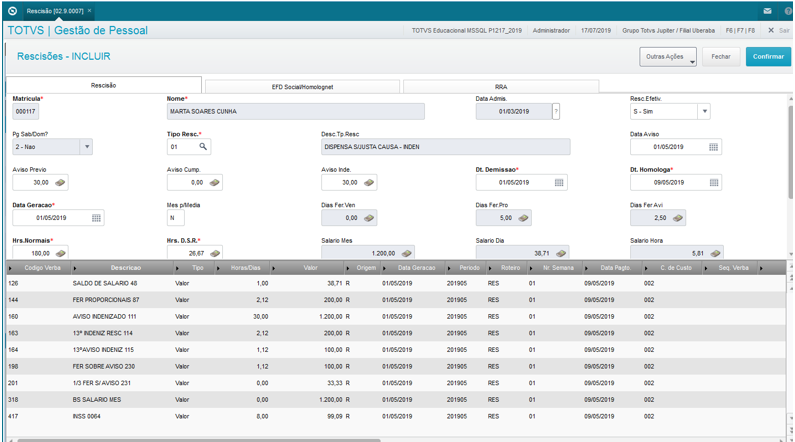The image size is (795, 442).
Task: Click the Confirmar button
Action: 768,57
